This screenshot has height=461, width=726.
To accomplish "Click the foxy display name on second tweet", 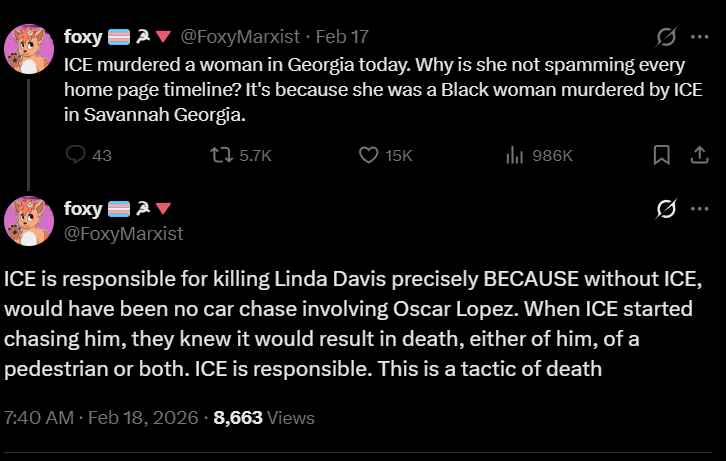I will [83, 209].
